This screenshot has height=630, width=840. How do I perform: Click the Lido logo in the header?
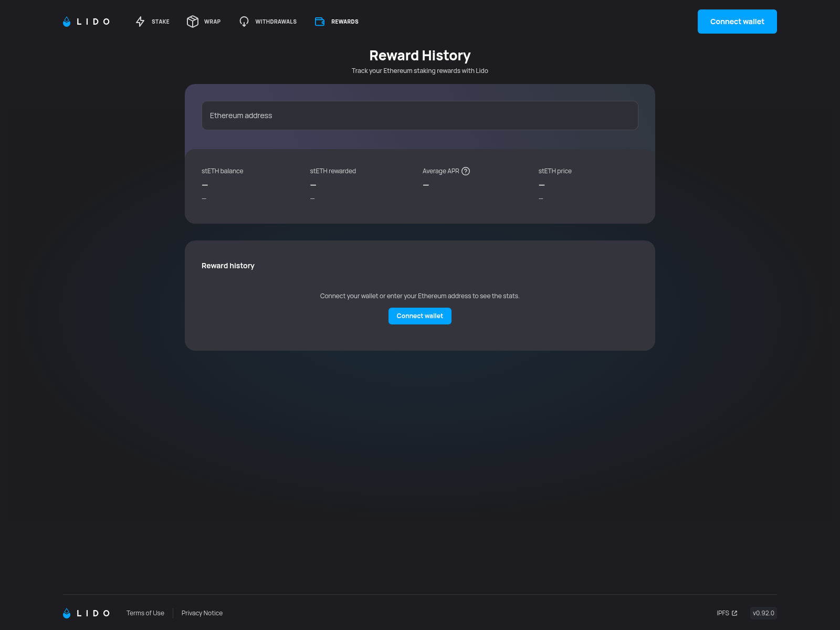[x=86, y=22]
